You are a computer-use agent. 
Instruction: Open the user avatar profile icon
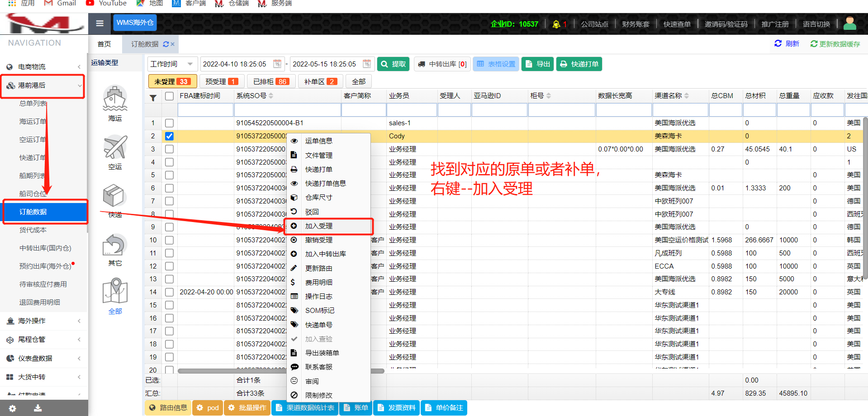click(849, 24)
